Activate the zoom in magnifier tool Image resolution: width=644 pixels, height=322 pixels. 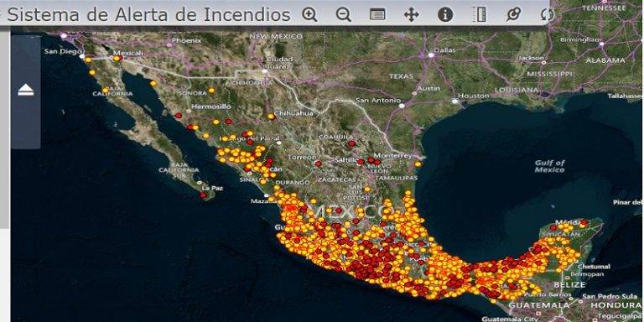tap(309, 15)
